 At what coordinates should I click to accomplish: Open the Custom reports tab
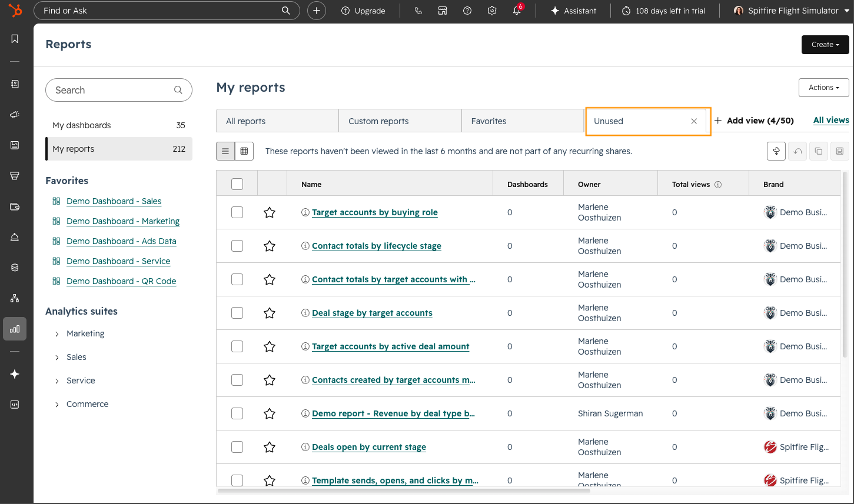(x=377, y=121)
